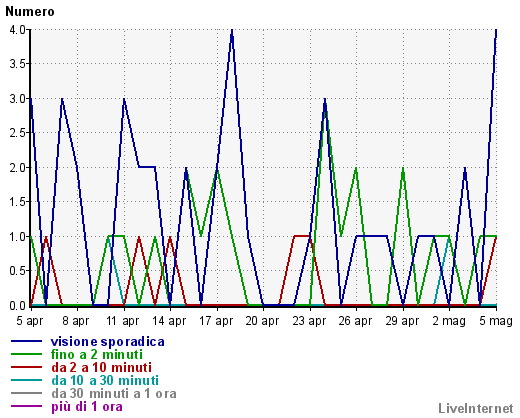
Task: Click the '2 mag' x-axis label
Action: click(x=449, y=321)
